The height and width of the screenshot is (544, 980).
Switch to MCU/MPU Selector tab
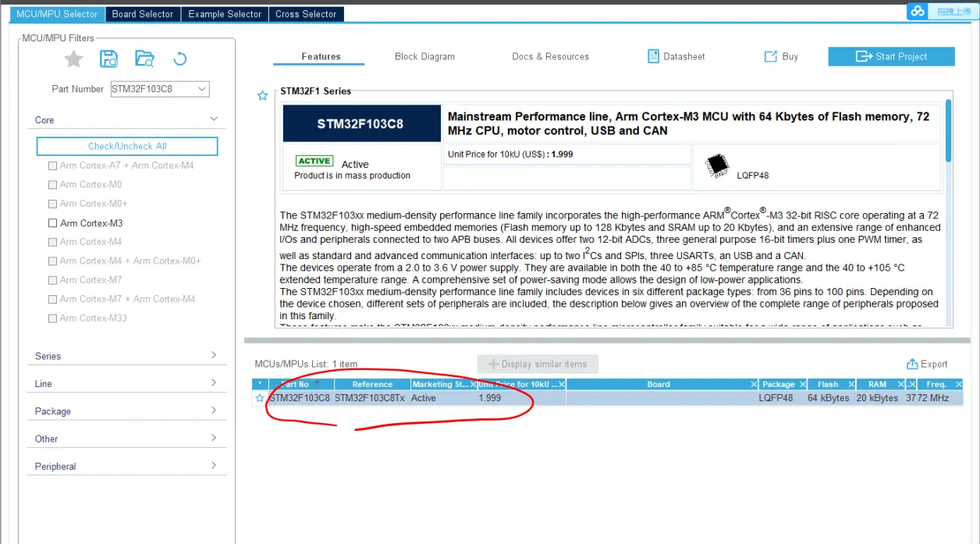[58, 14]
